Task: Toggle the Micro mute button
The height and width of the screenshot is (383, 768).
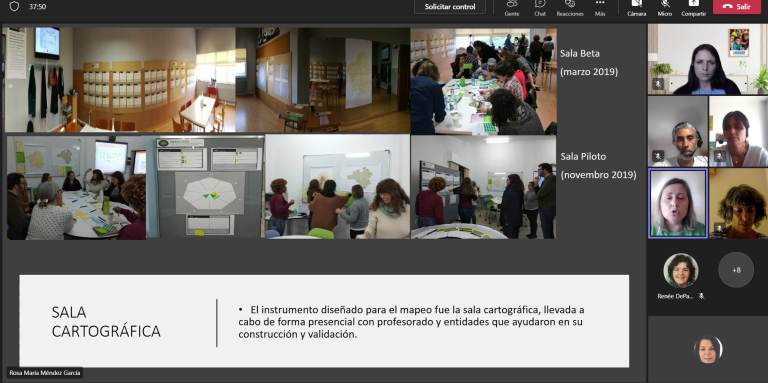Action: (665, 8)
